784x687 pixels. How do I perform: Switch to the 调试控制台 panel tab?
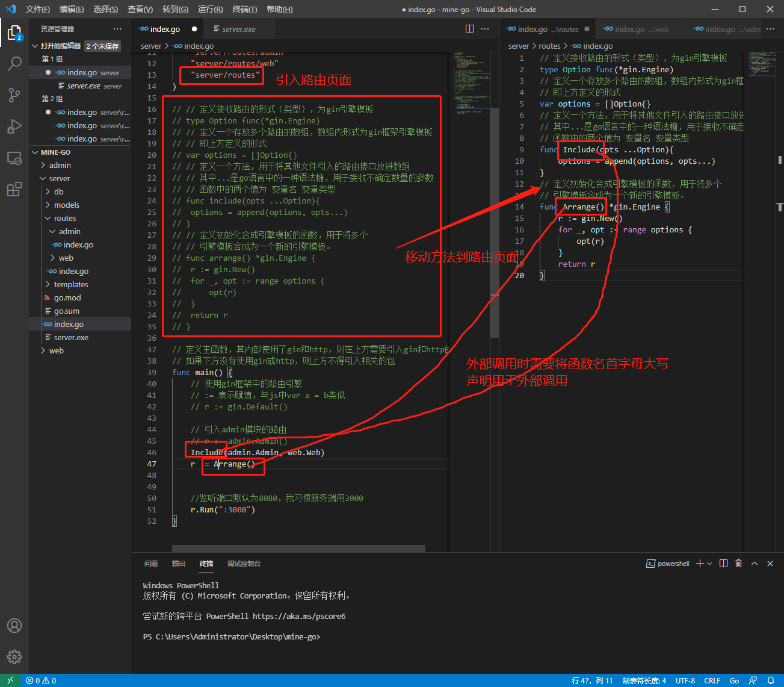(244, 564)
